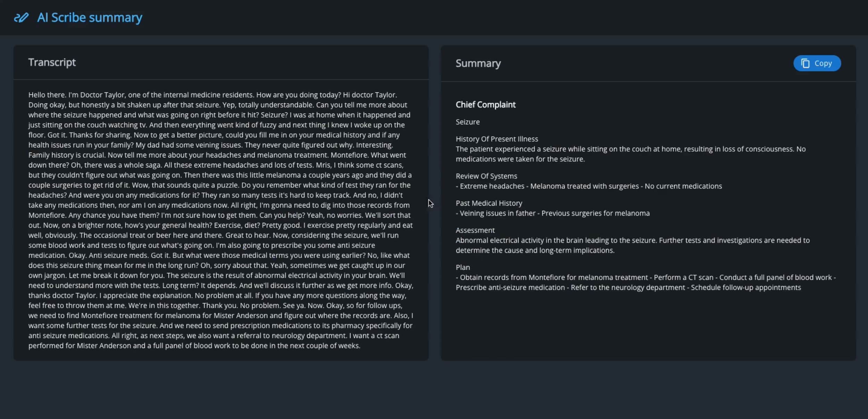The width and height of the screenshot is (868, 419).
Task: Click the Review Of Systems label
Action: coord(486,176)
